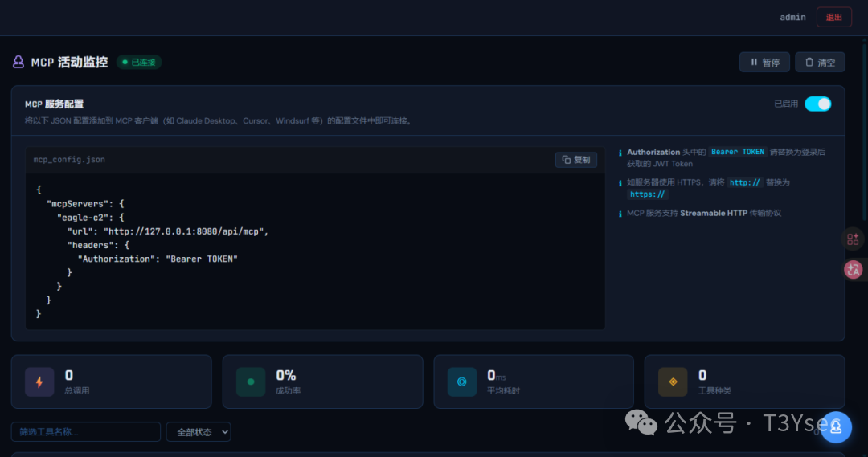Open the 全部状态 status dropdown
The height and width of the screenshot is (457, 868).
pos(199,432)
